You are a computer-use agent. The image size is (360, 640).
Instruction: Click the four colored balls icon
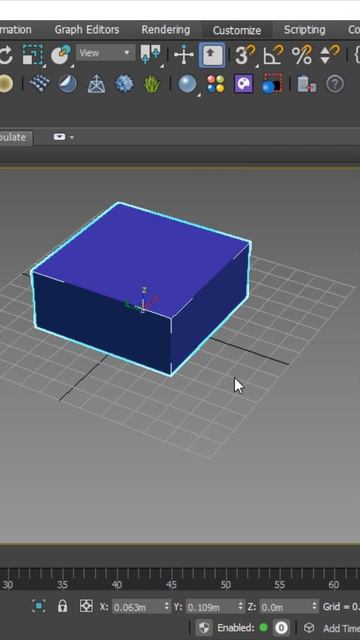(216, 84)
